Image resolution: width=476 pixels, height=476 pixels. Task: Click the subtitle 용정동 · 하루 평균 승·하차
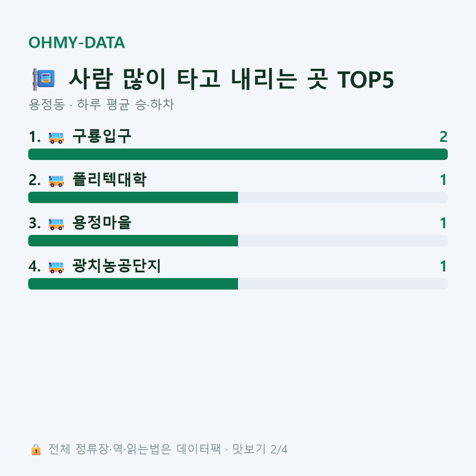(x=101, y=105)
